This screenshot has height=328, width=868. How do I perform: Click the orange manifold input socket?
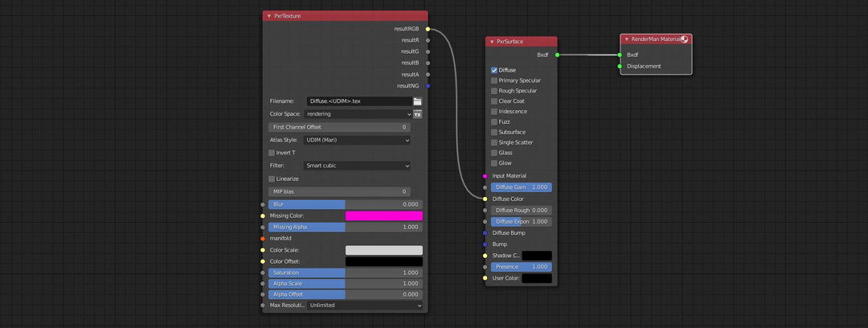263,239
